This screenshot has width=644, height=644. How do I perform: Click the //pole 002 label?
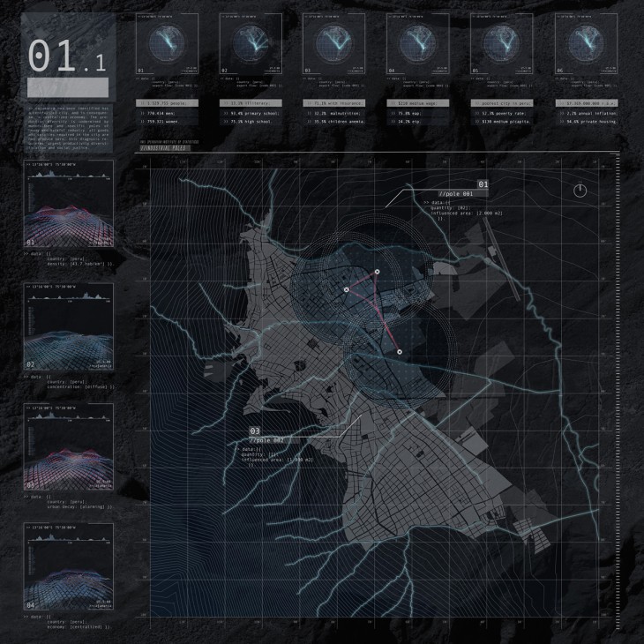pos(265,439)
